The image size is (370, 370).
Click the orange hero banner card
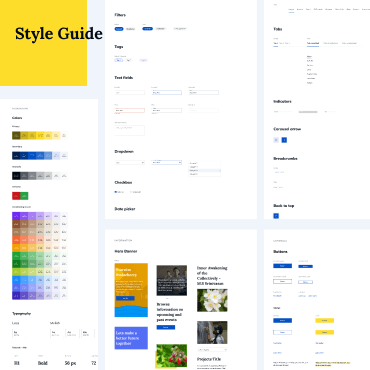point(131,290)
